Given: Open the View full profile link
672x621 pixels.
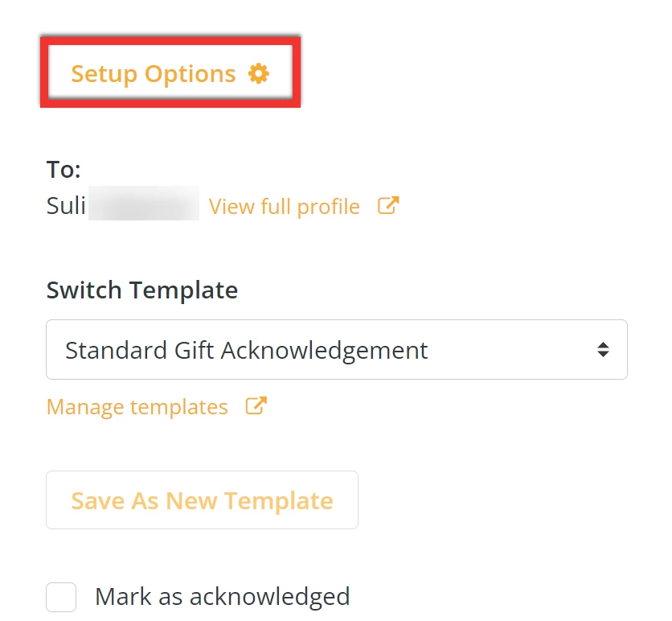Looking at the screenshot, I should (285, 207).
